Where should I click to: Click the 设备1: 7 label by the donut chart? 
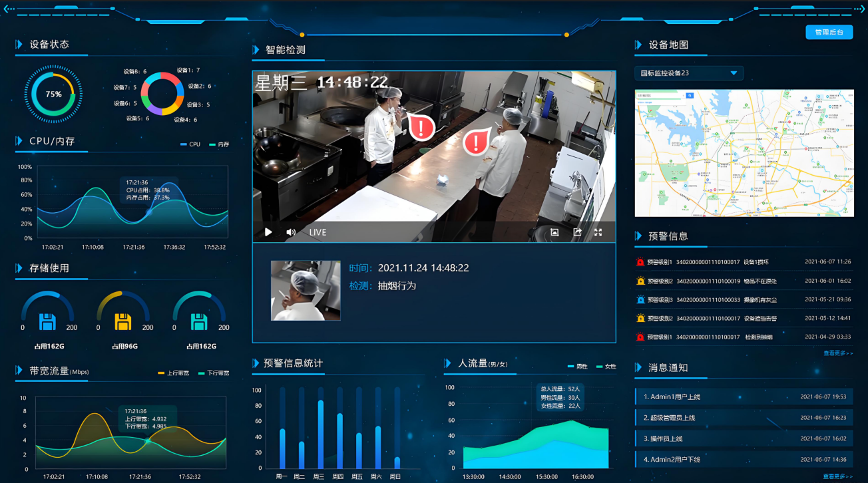coord(188,70)
